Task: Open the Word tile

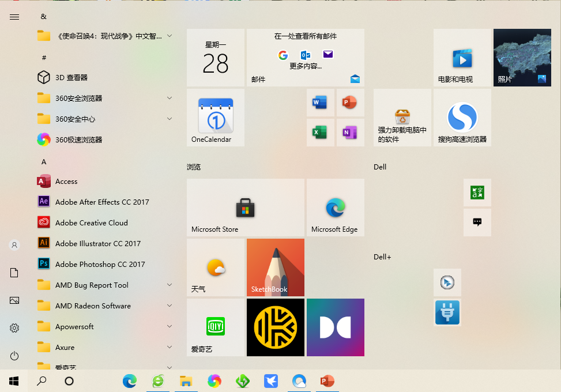Action: [320, 103]
